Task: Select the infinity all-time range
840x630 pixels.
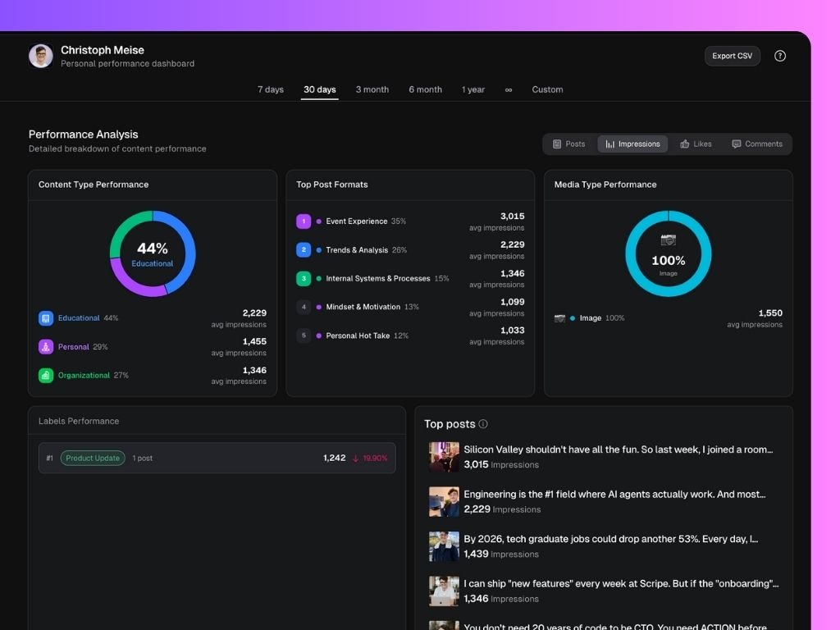Action: point(509,89)
